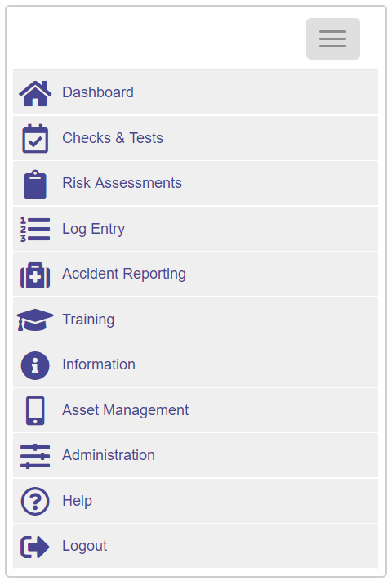The width and height of the screenshot is (392, 581).
Task: Click the Information circle icon
Action: (x=35, y=366)
